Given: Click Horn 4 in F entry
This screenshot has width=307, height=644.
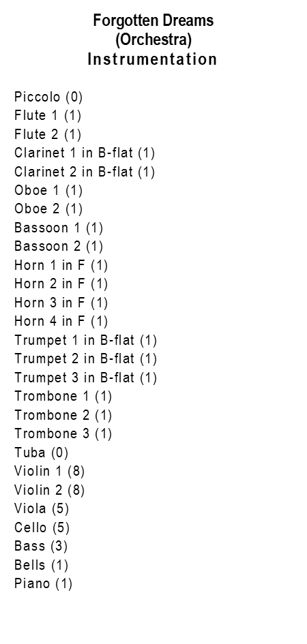Looking at the screenshot, I should 61,321.
